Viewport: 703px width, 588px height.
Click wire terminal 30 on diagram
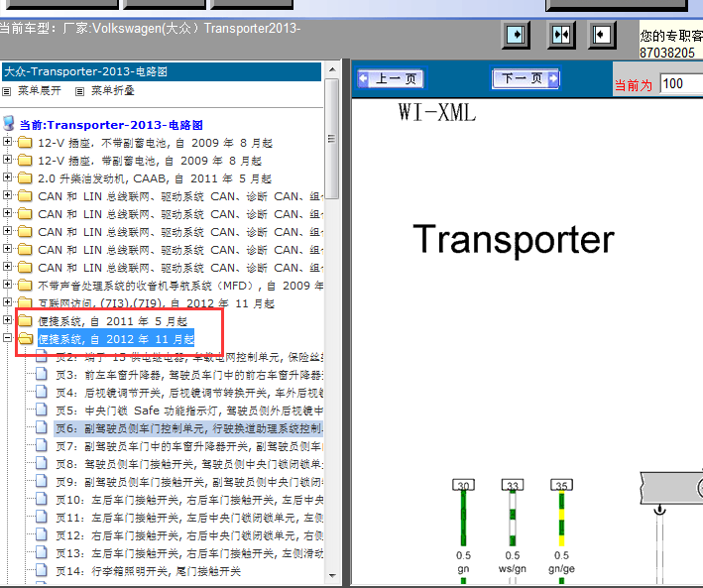464,485
